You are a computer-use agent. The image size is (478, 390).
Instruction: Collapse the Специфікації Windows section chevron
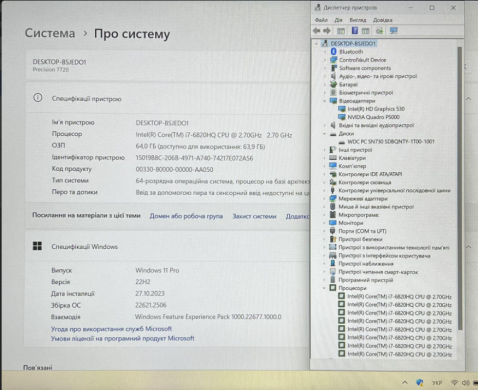click(468, 247)
